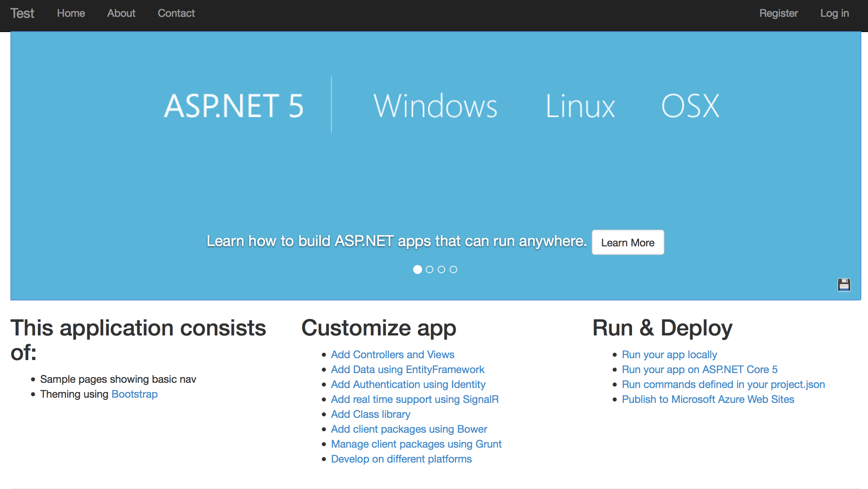Open Add Class library link
The height and width of the screenshot is (489, 868).
(x=371, y=414)
